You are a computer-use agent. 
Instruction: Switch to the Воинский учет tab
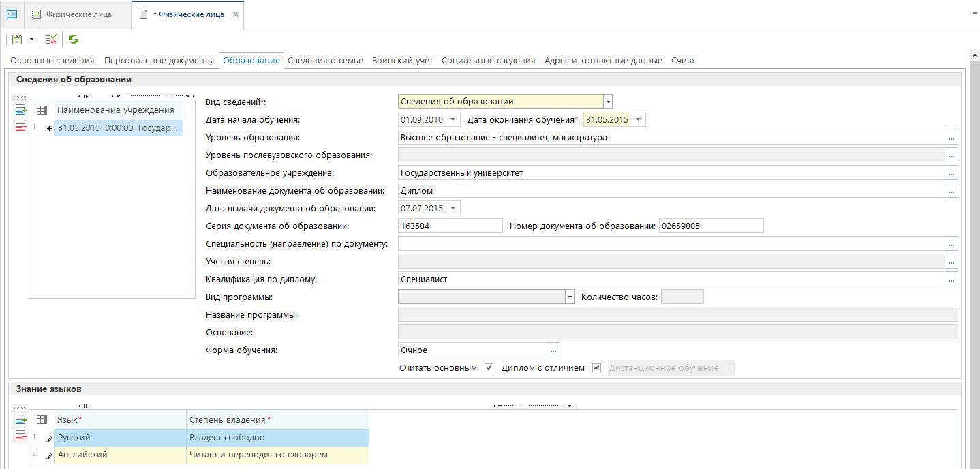point(402,61)
